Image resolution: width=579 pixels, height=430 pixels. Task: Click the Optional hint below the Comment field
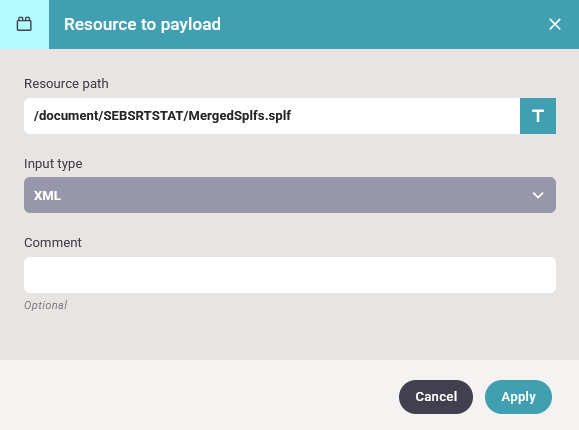coord(45,305)
